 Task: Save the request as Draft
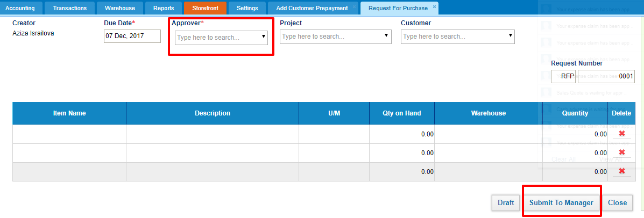tap(506, 202)
